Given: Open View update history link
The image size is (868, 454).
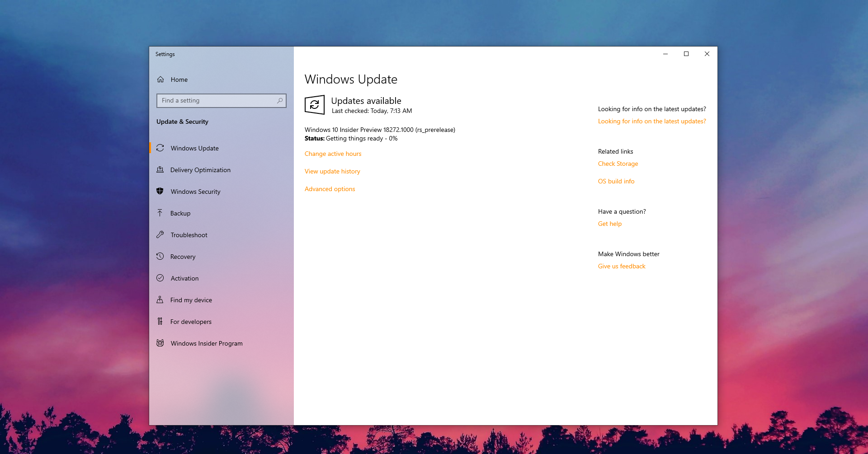Looking at the screenshot, I should click(332, 171).
